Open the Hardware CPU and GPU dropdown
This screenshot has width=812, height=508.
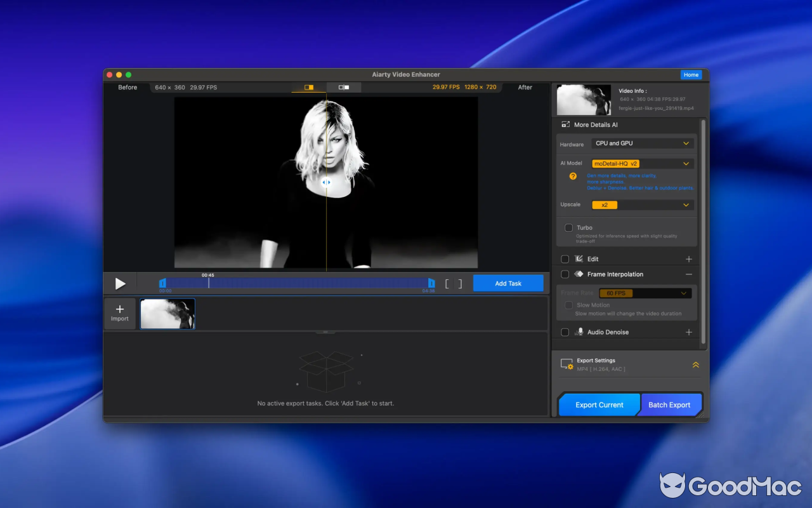point(642,143)
